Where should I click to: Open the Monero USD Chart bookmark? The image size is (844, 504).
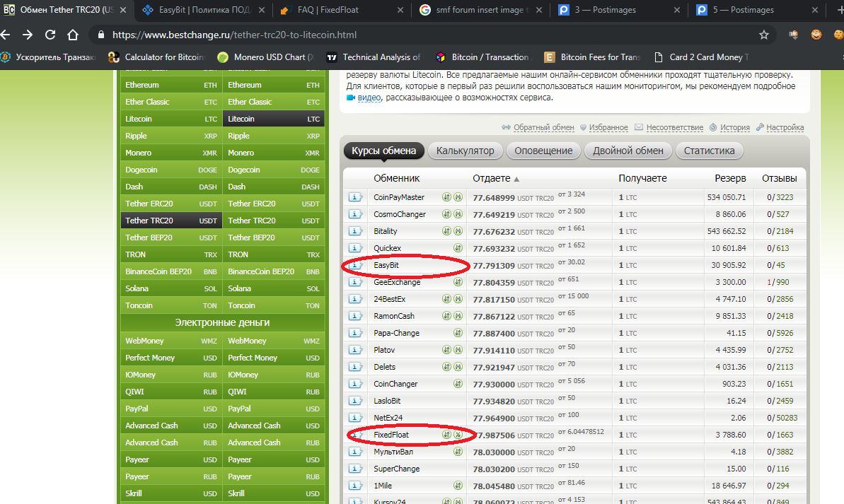pos(265,57)
